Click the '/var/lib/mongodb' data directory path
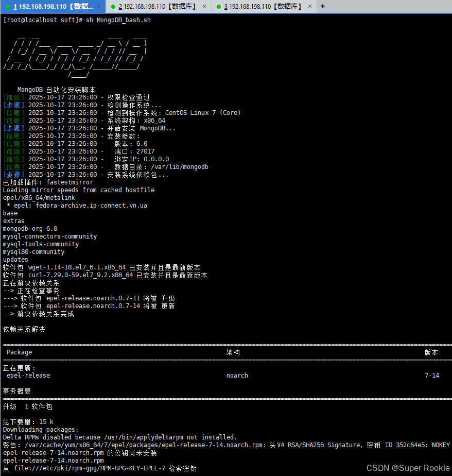The height and width of the screenshot is (476, 452). pos(180,167)
